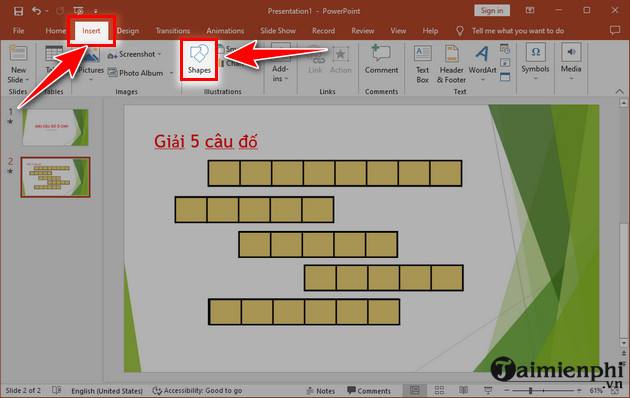Select slide 2 thumbnail
This screenshot has width=630, height=398.
pos(55,177)
